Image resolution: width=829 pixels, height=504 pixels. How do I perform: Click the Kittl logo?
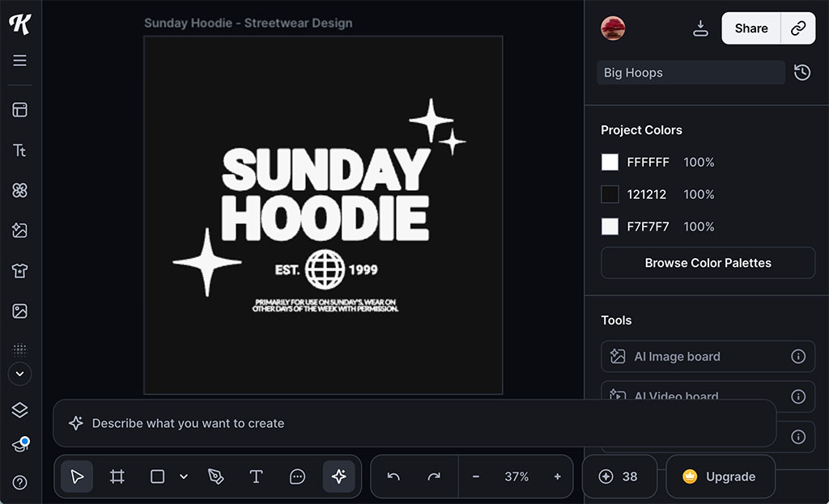coord(20,23)
